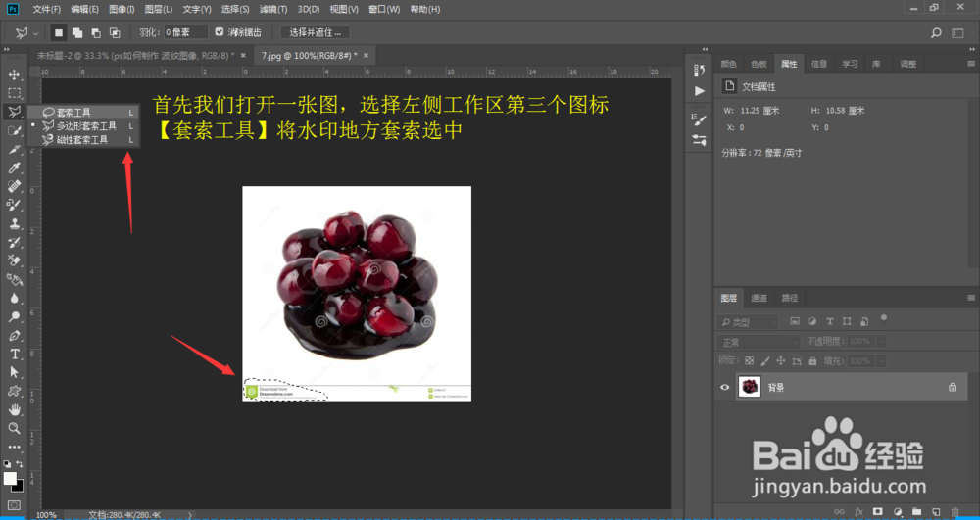
Task: Select the Blur droplet tool
Action: (14, 298)
